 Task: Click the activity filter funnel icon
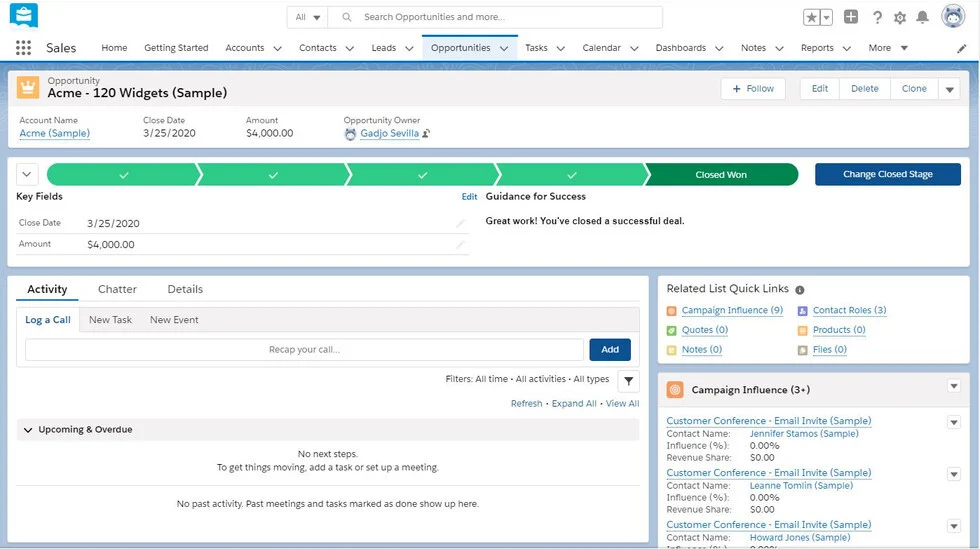click(x=628, y=380)
